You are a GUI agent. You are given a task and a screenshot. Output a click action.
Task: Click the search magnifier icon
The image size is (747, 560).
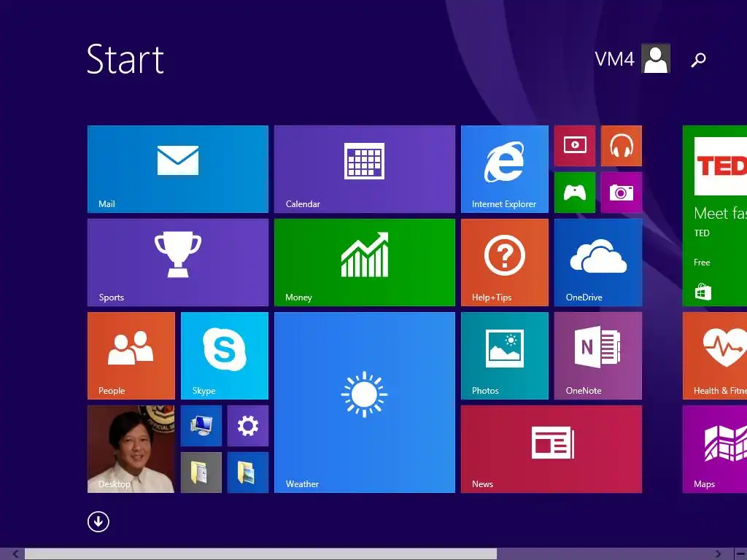click(698, 60)
